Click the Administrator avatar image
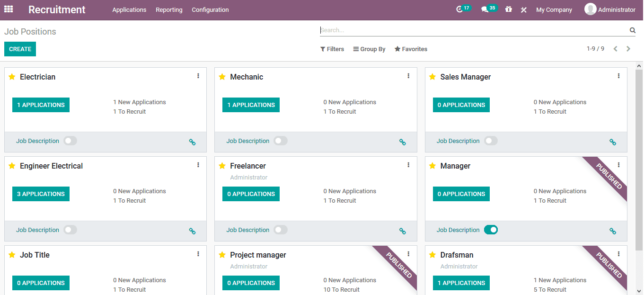The image size is (644, 295). [x=590, y=9]
